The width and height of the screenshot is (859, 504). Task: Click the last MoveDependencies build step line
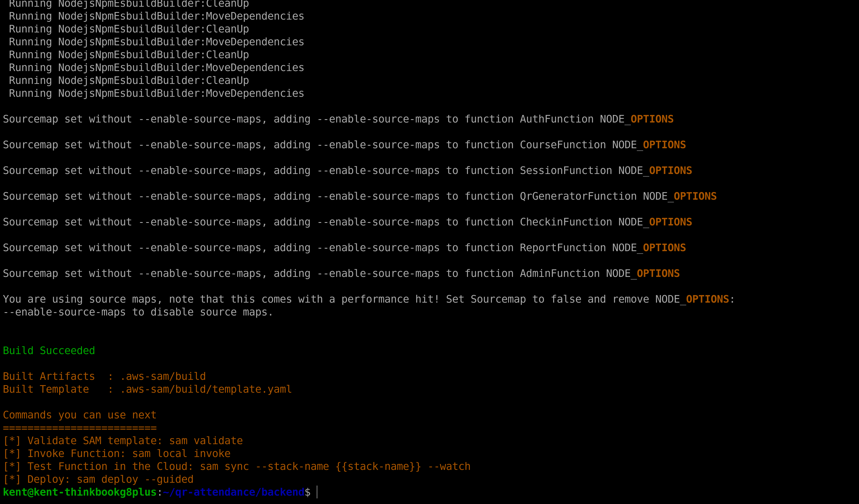tap(156, 93)
